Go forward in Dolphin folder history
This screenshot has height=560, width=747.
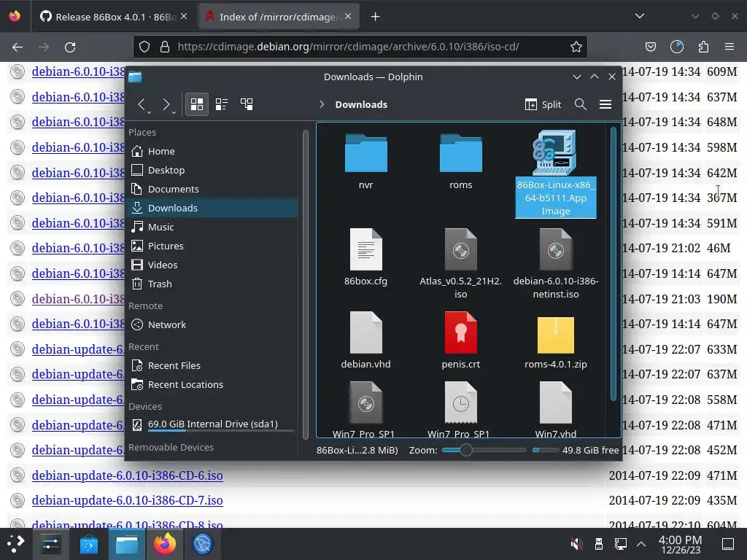tap(166, 104)
